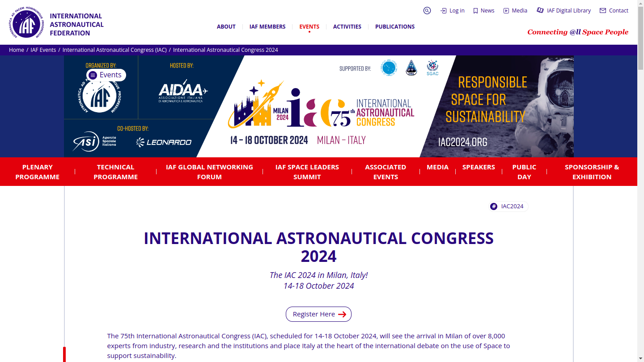Open IAF Digital Library
This screenshot has height=362, width=644.
(564, 11)
